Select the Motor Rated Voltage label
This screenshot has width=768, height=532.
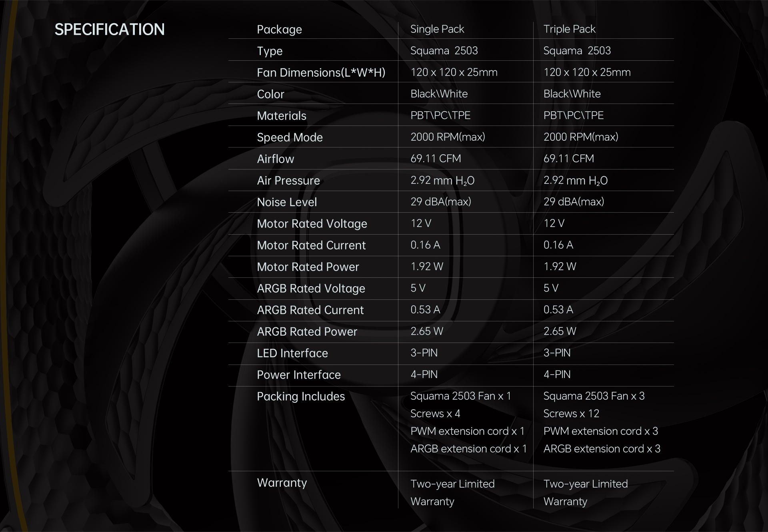(312, 224)
